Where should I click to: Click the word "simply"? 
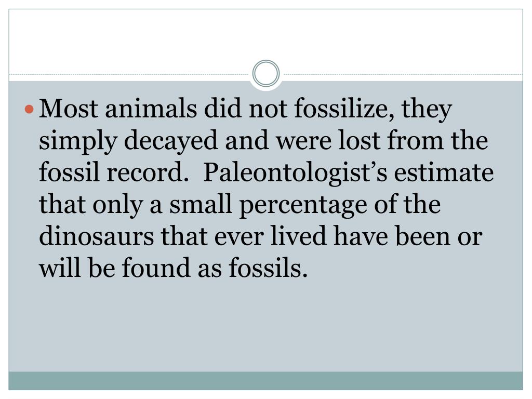pyautogui.click(x=78, y=141)
